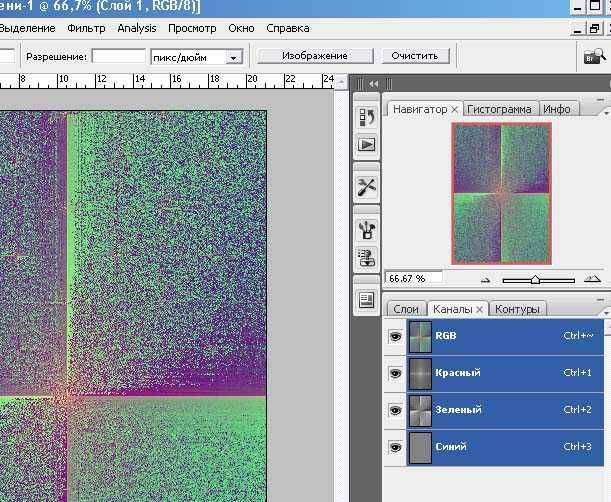Toggle visibility of Синий channel
Image resolution: width=611 pixels, height=502 pixels.
click(x=394, y=447)
